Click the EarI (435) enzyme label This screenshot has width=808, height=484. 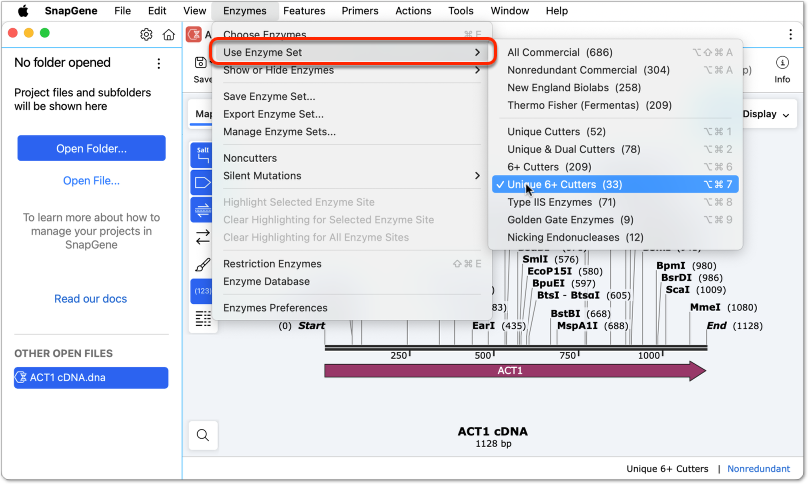click(x=499, y=326)
